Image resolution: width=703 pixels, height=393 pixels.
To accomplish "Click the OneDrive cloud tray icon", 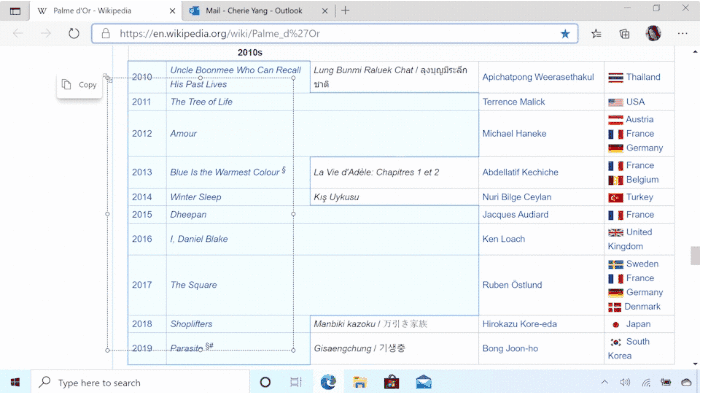I will [x=686, y=382].
